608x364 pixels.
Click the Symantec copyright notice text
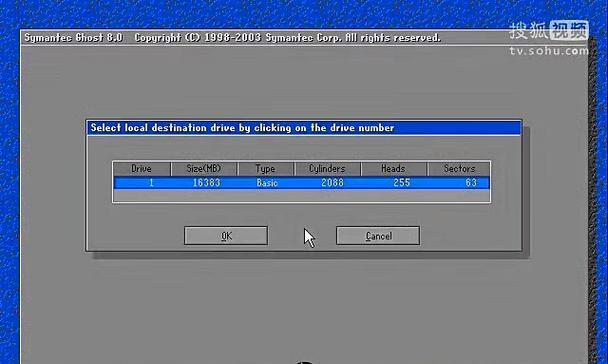pyautogui.click(x=287, y=38)
